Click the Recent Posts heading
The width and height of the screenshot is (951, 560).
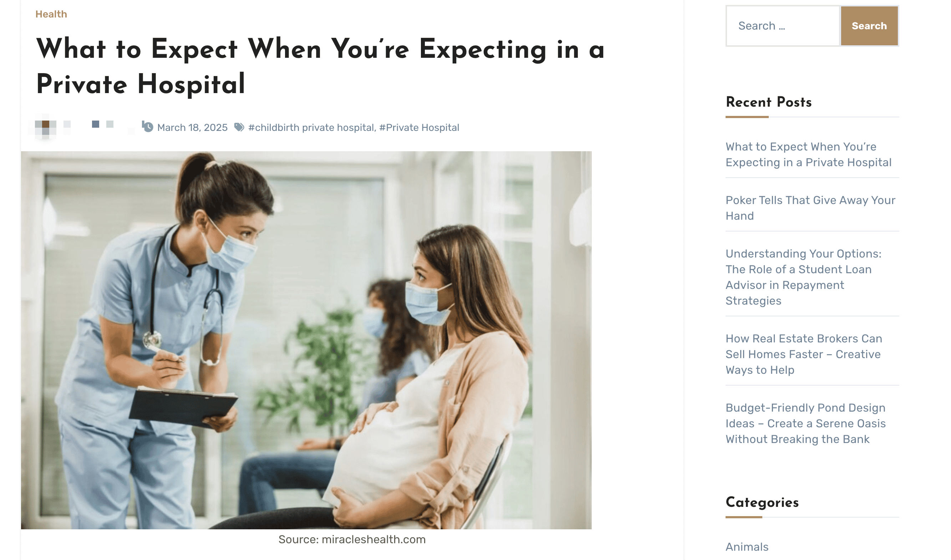[x=769, y=102]
